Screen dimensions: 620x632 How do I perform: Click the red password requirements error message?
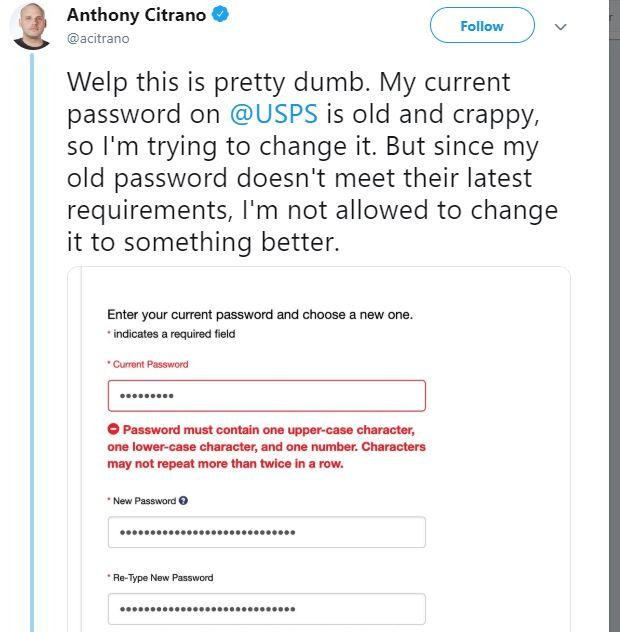click(266, 447)
